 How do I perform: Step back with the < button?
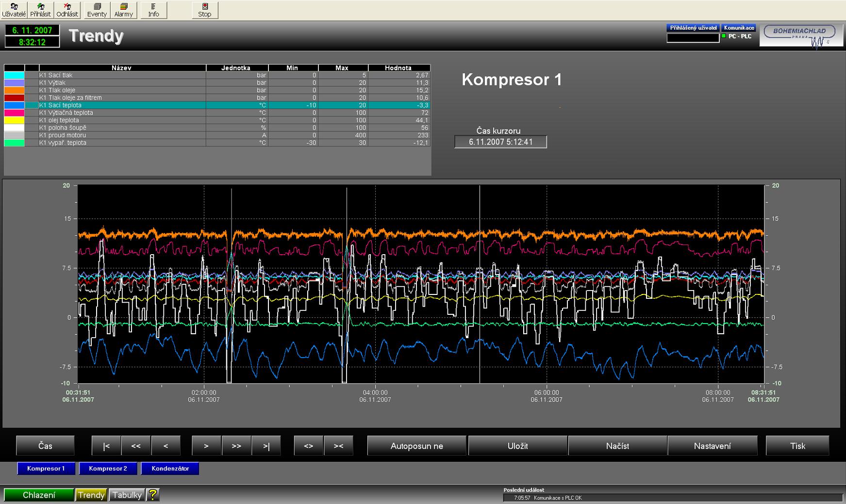(x=166, y=446)
